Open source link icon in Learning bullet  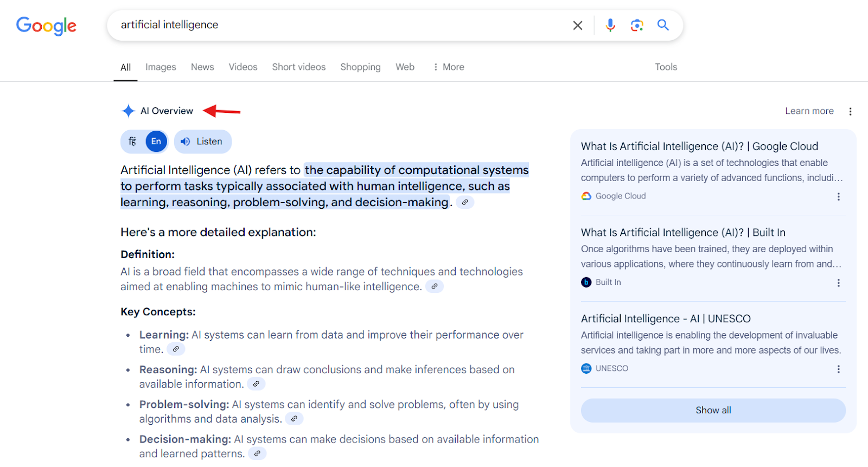click(176, 349)
